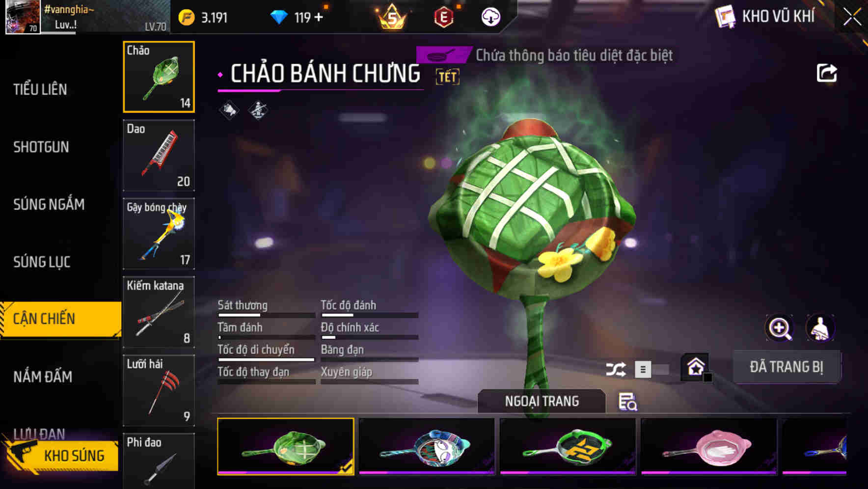The image size is (868, 489).
Task: Click the Đã Trang Bị button
Action: 787,367
